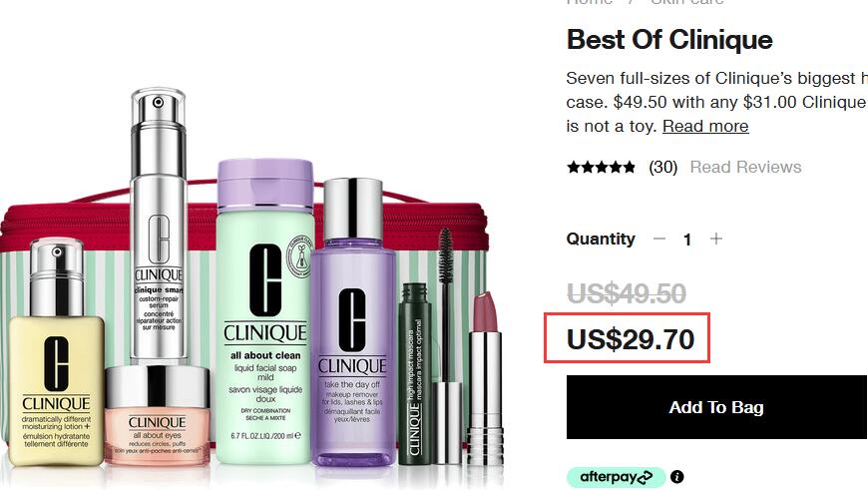Click the five-star rating icons
The image size is (868, 490).
[602, 167]
